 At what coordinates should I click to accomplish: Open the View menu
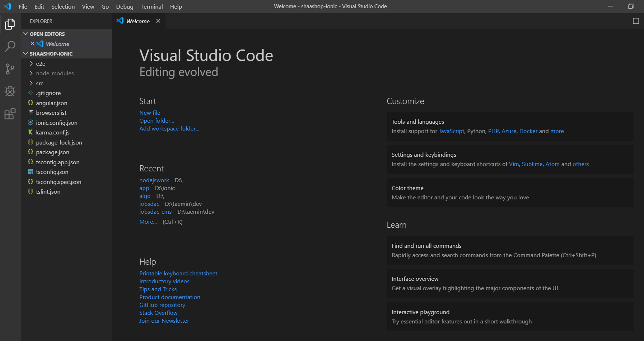pos(88,6)
